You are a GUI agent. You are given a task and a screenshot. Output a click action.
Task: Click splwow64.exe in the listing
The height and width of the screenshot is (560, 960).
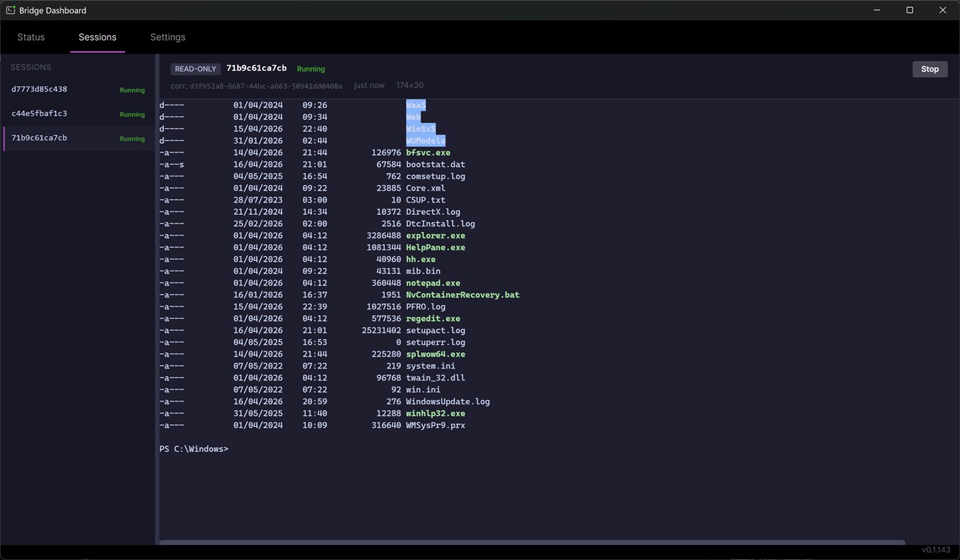[x=436, y=354]
